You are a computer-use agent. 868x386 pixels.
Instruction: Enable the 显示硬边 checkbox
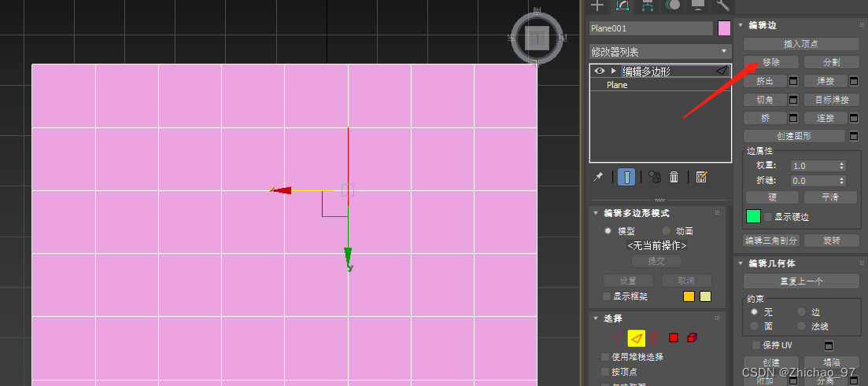pyautogui.click(x=768, y=217)
